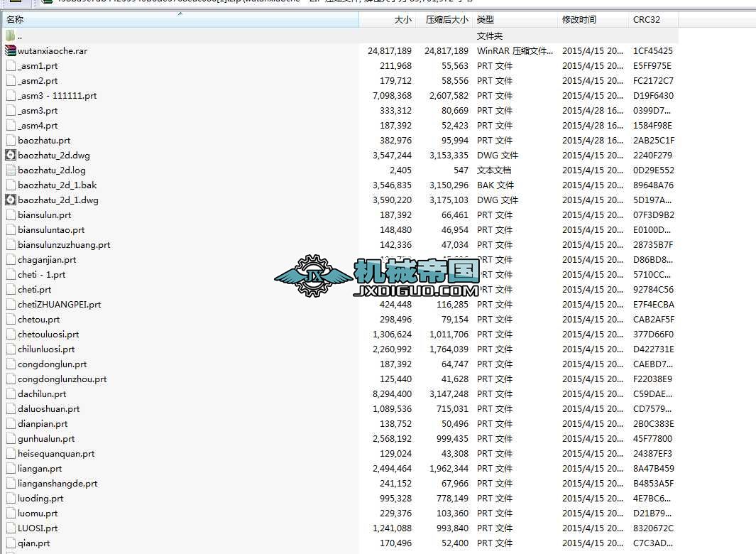Click the size value 7,098,368
Image resolution: width=756 pixels, height=554 pixels.
click(392, 96)
